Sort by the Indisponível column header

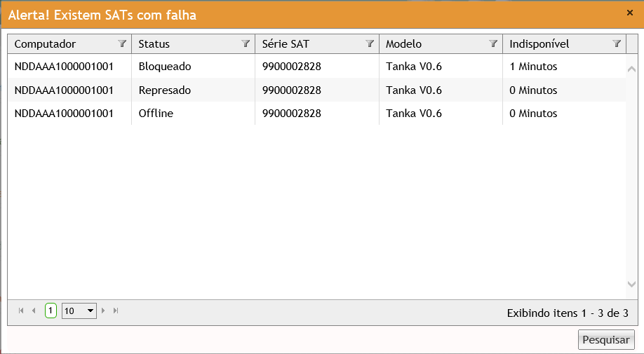(539, 43)
